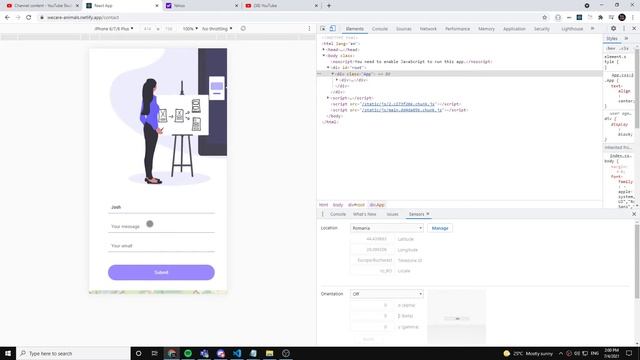
Task: Close the React App tab
Action: (x=157, y=6)
